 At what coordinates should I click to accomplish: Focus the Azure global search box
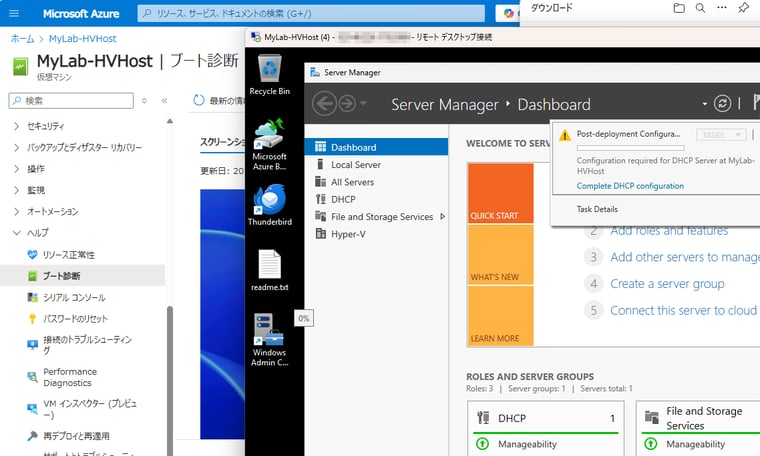click(x=311, y=14)
